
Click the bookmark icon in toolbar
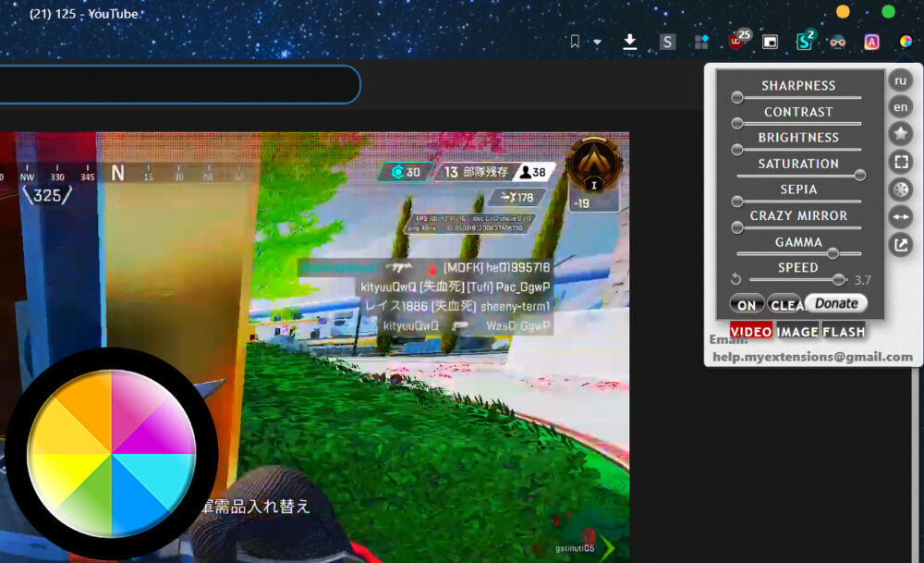(x=575, y=42)
